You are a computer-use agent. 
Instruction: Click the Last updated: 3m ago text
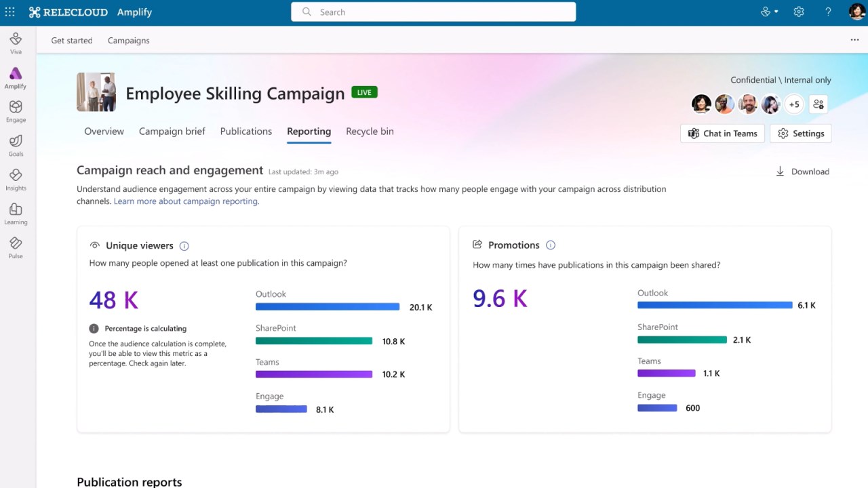tap(303, 172)
